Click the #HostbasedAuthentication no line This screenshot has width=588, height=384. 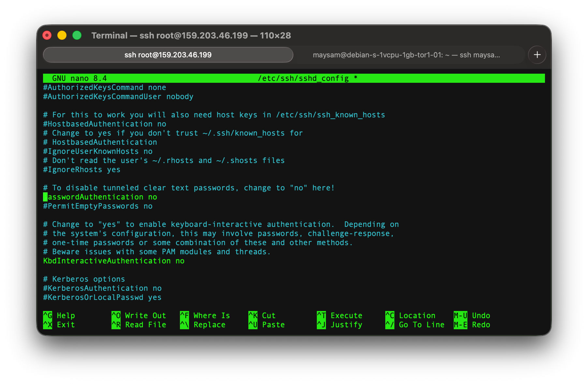(105, 124)
